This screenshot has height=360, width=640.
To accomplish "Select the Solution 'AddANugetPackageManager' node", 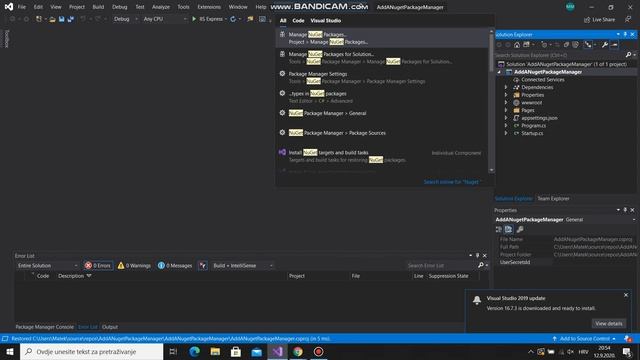I will point(566,64).
